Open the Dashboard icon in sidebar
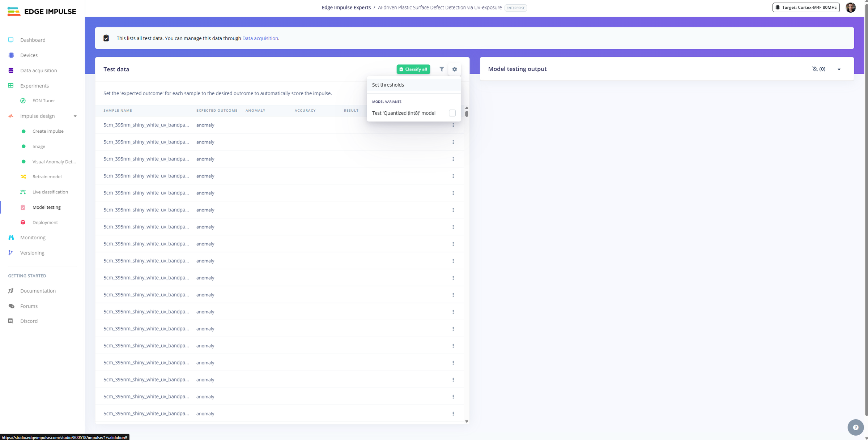This screenshot has height=440, width=868. pyautogui.click(x=11, y=40)
